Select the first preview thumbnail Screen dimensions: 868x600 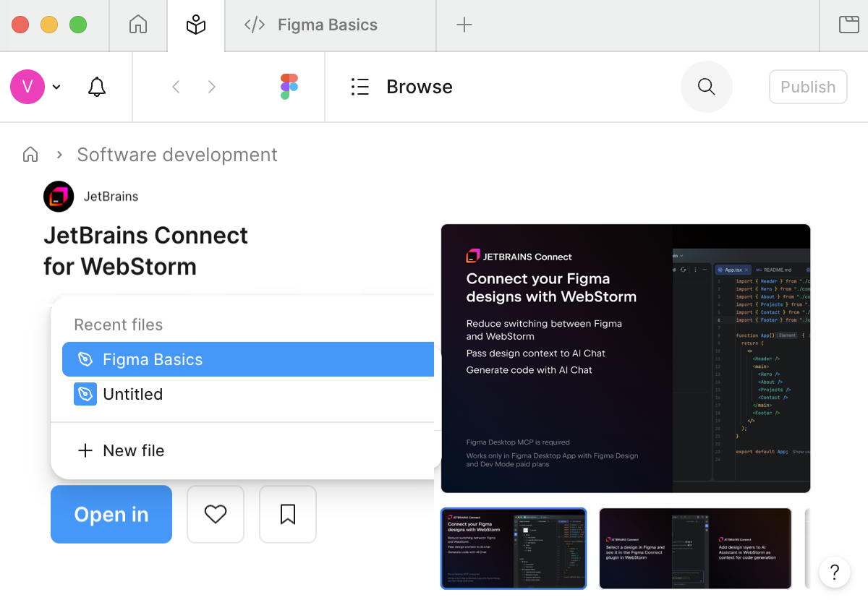pyautogui.click(x=514, y=549)
